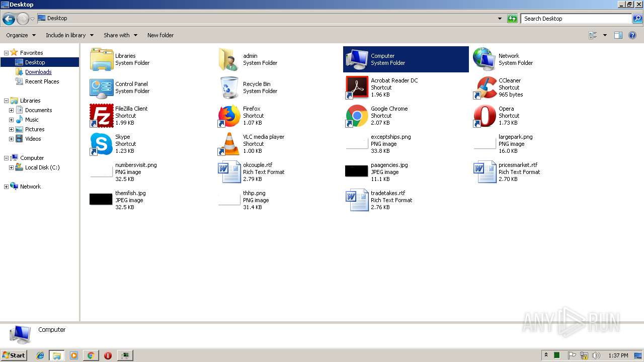Select the FileZilla Client shortcut icon
Screen dimensions: 644x362
click(102, 116)
